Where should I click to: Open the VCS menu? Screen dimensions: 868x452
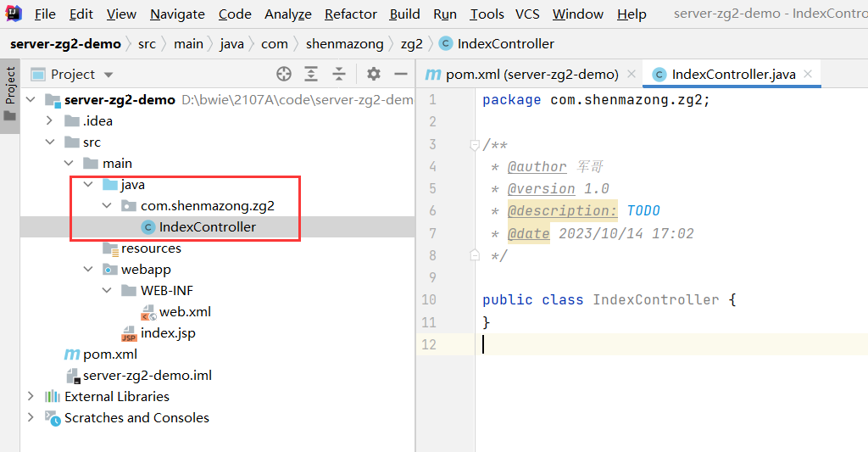click(527, 14)
